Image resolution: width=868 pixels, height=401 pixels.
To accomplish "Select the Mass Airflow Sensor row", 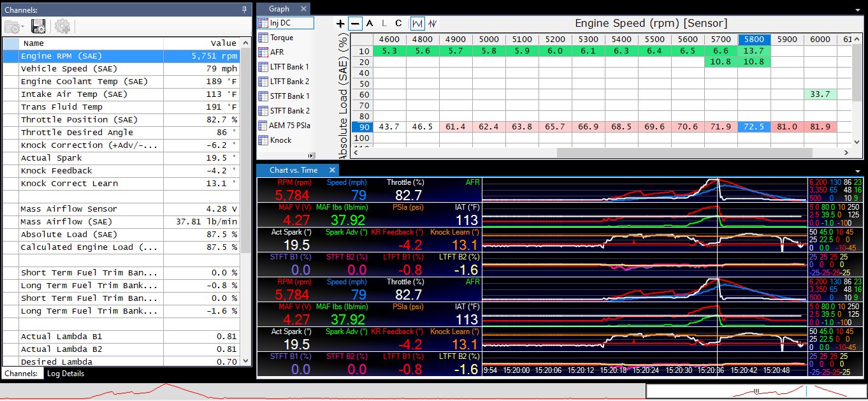I will pyautogui.click(x=122, y=209).
